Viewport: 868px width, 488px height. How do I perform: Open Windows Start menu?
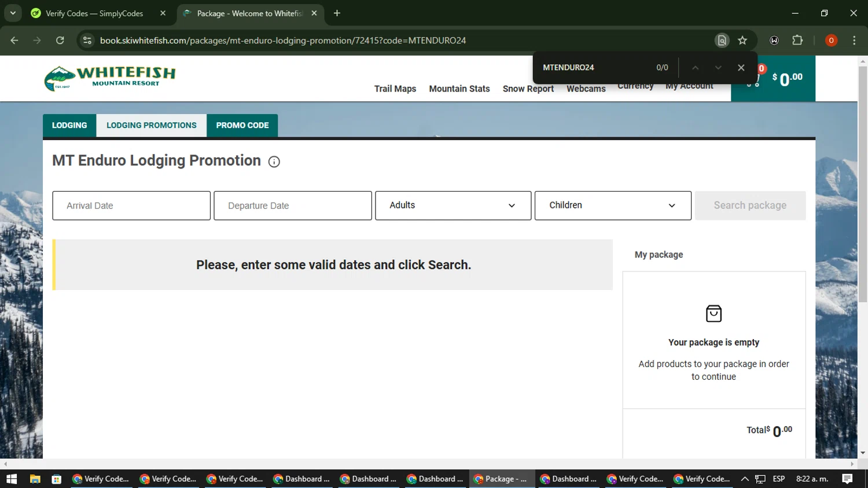[12, 479]
